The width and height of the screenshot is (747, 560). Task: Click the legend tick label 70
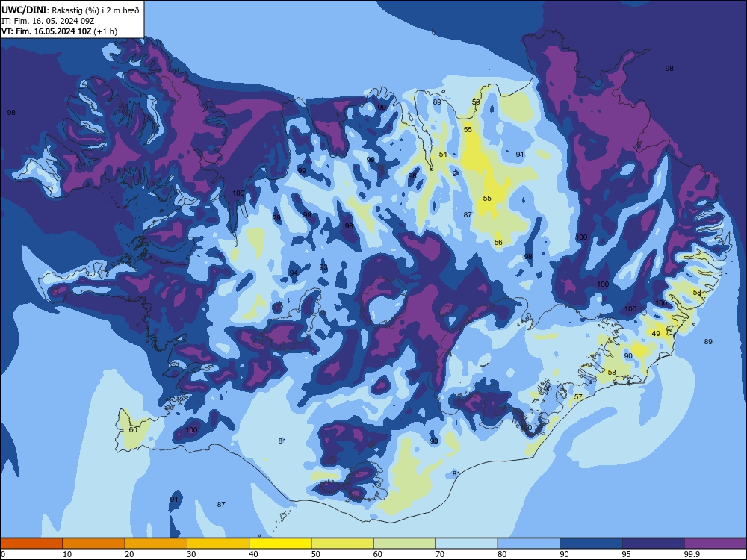tap(440, 554)
